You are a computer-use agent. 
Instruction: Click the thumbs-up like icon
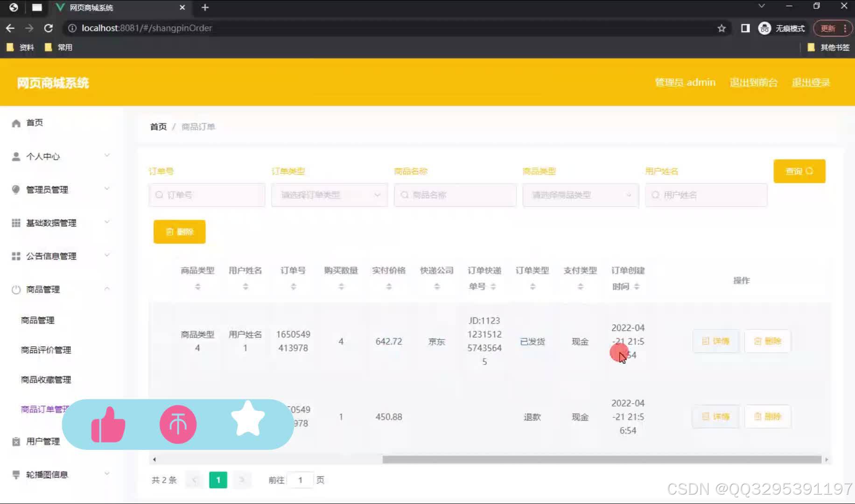(x=108, y=424)
